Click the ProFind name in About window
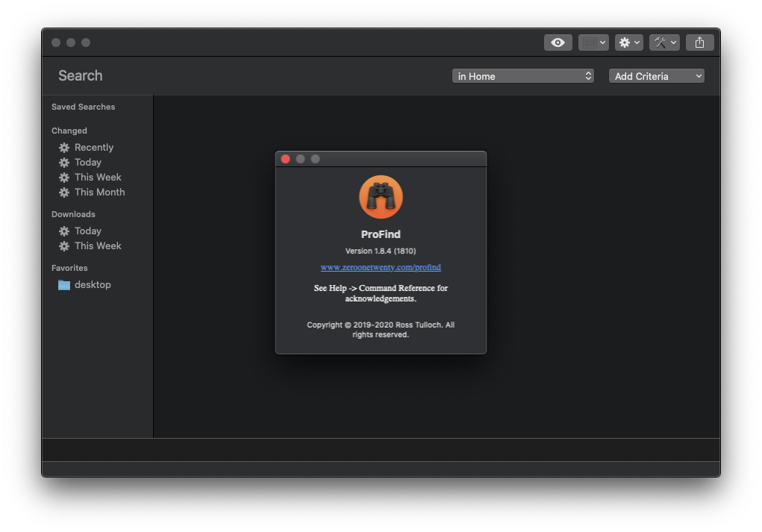The width and height of the screenshot is (762, 532). (381, 234)
